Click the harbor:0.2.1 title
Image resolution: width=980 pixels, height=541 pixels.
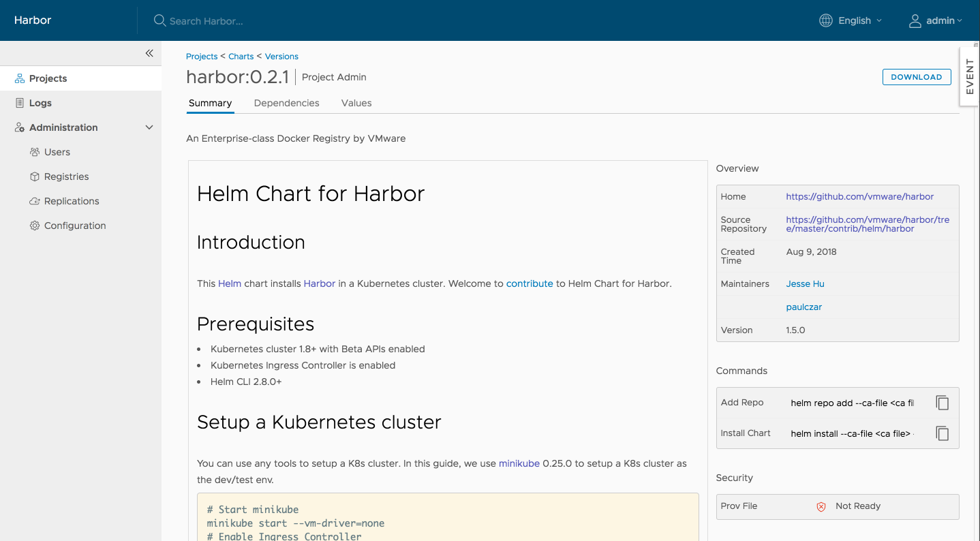click(x=237, y=77)
